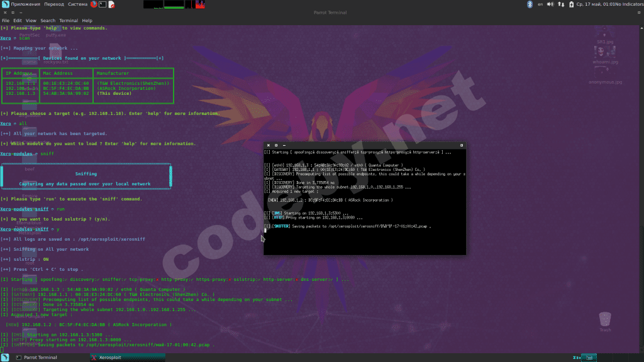Click 'Acquired 1 new target' in small terminal

(292, 192)
